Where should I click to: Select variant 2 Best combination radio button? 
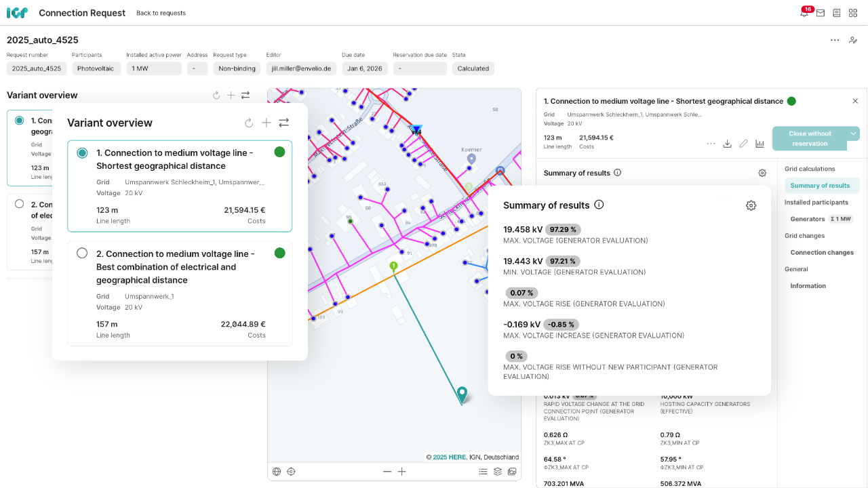click(82, 253)
